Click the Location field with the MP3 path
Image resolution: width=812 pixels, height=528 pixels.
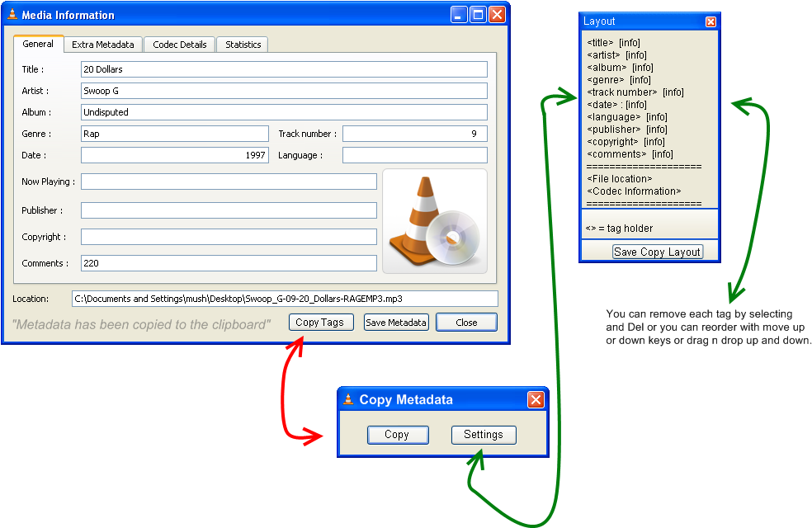point(287,298)
